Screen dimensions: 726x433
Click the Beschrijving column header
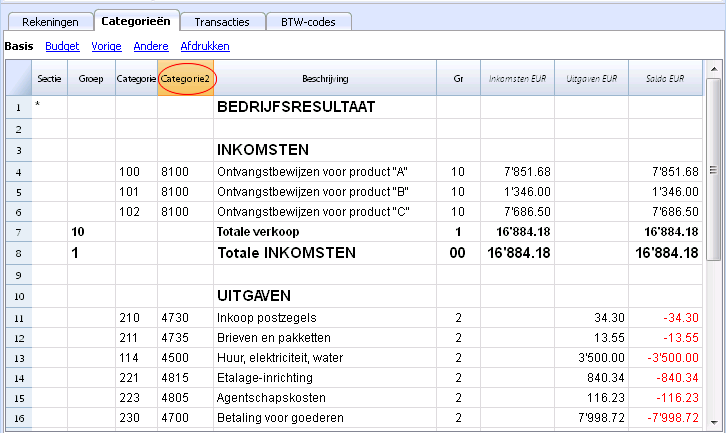click(x=325, y=78)
